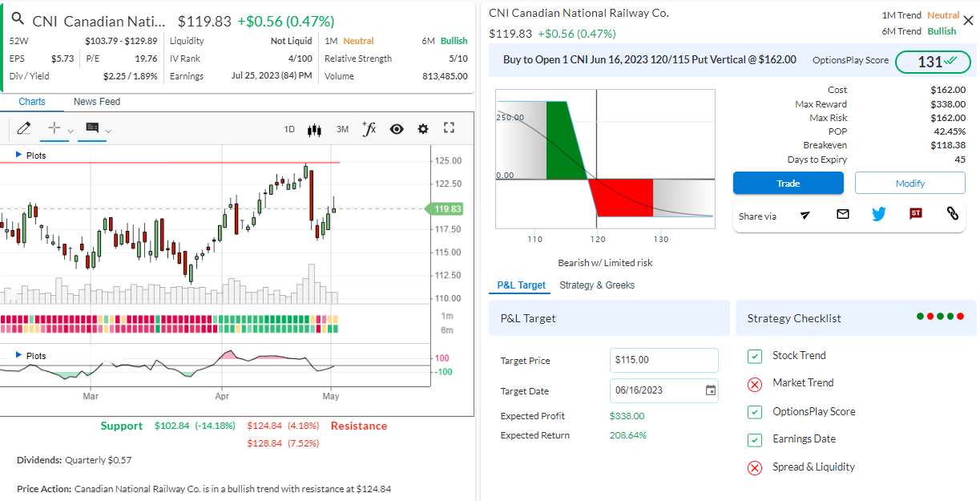This screenshot has width=980, height=501.
Task: Change the 1D chart interval
Action: coord(289,129)
